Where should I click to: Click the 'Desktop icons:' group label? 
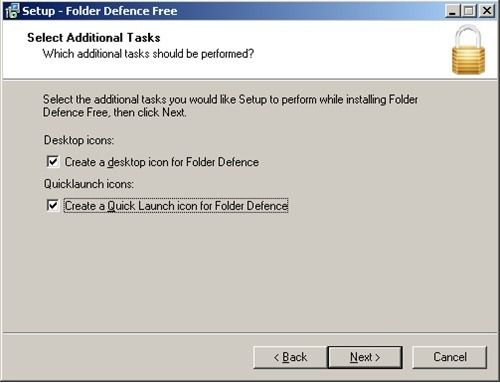(x=79, y=140)
